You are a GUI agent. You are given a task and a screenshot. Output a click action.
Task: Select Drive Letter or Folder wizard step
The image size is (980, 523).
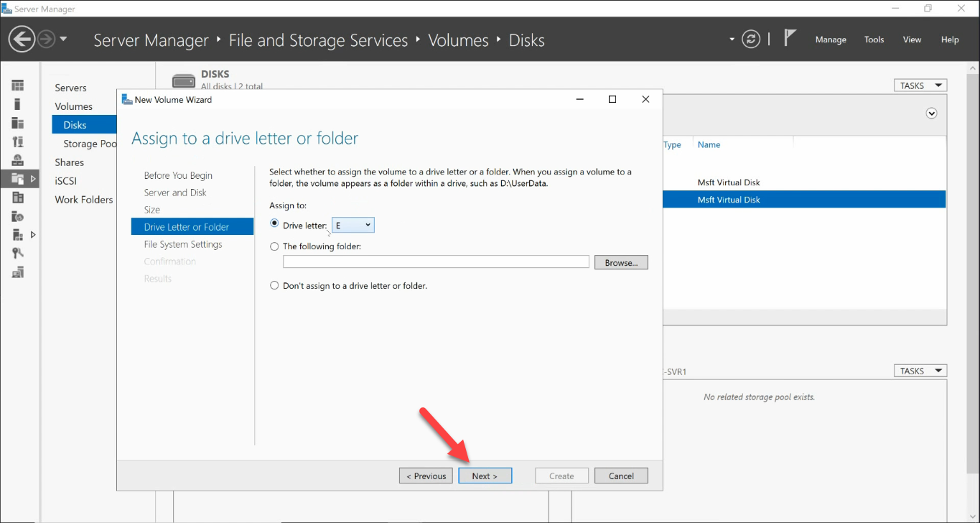(192, 227)
